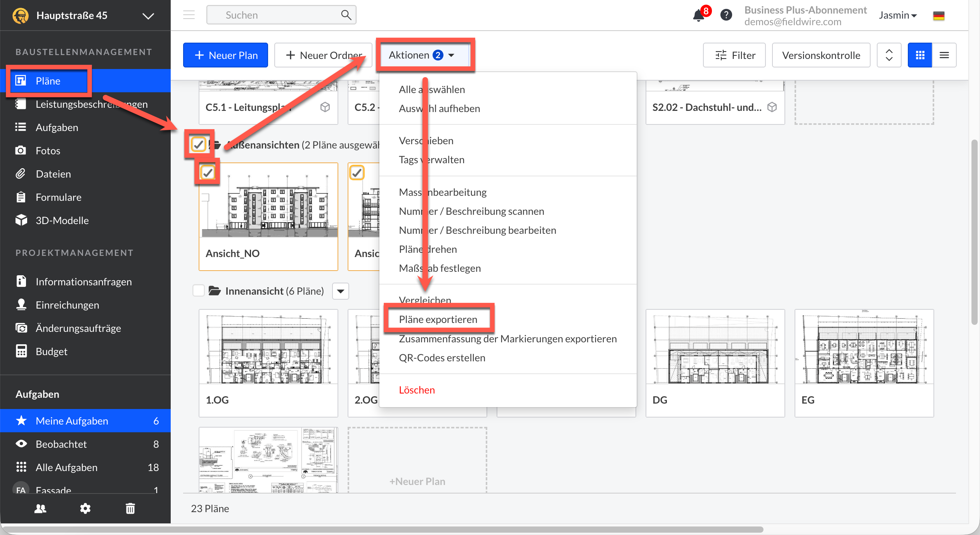
Task: Deselect the Ansicht_NO plan checkbox
Action: tap(208, 173)
